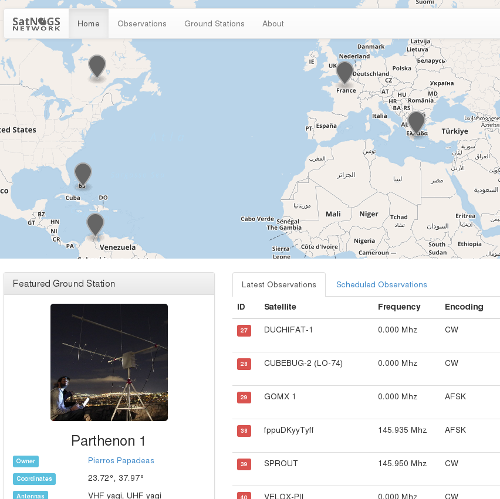Viewport: 500px width, 499px height.
Task: Click the map marker over Greece
Action: click(x=416, y=122)
